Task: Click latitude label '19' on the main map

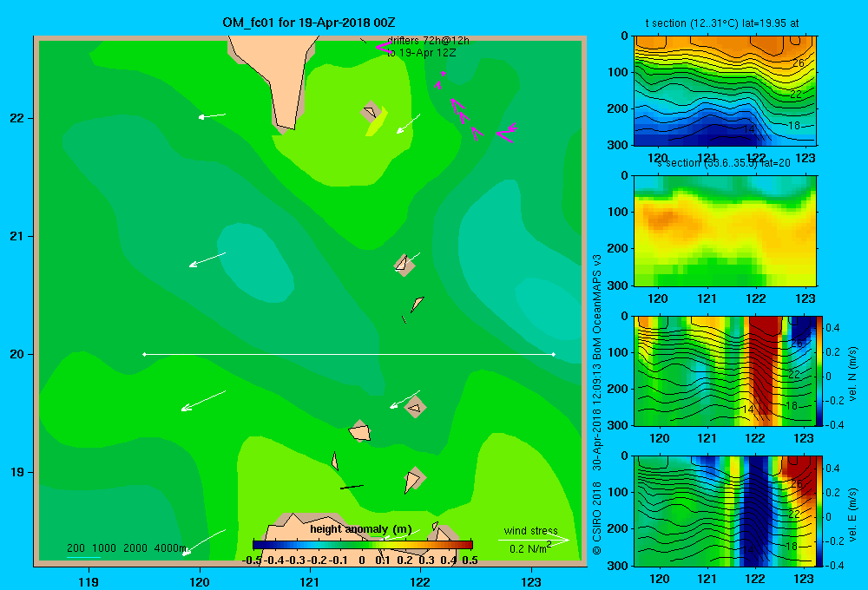Action: tap(17, 472)
